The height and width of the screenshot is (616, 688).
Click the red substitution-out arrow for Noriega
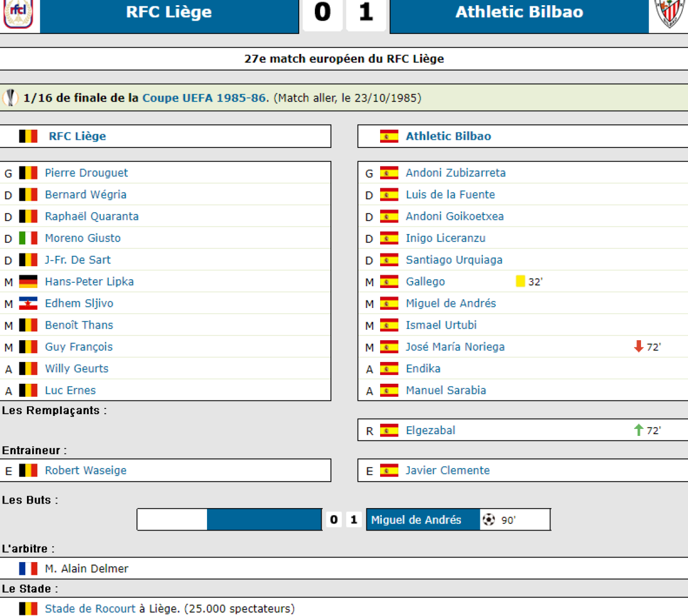(638, 346)
